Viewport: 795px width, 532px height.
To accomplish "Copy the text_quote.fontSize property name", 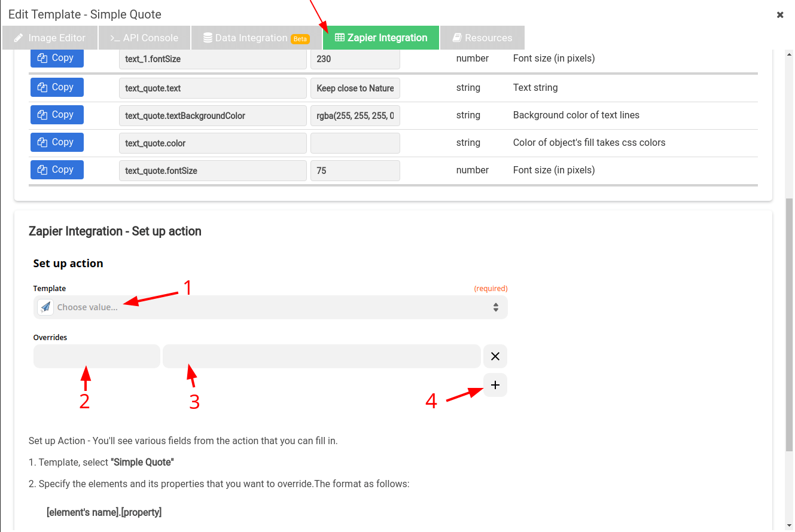I will (x=57, y=169).
